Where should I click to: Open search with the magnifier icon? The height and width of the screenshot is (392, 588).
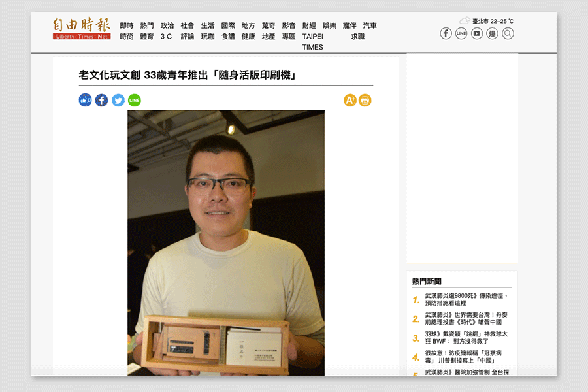(508, 33)
